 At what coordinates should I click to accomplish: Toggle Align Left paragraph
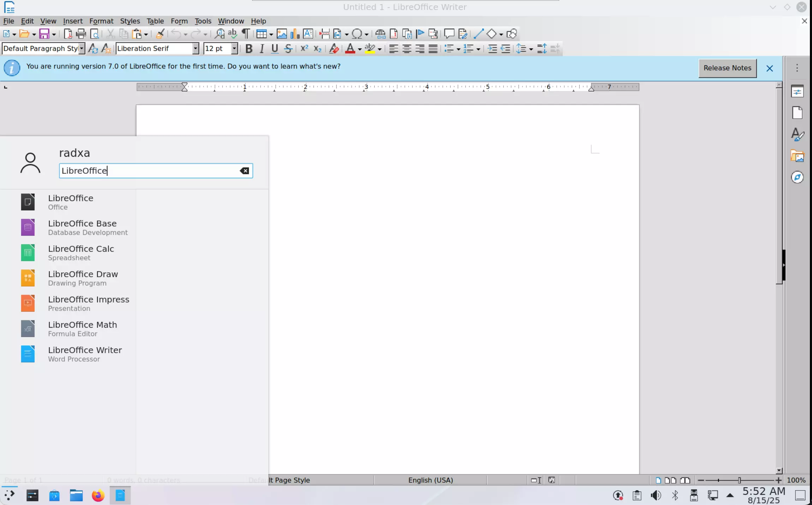393,49
